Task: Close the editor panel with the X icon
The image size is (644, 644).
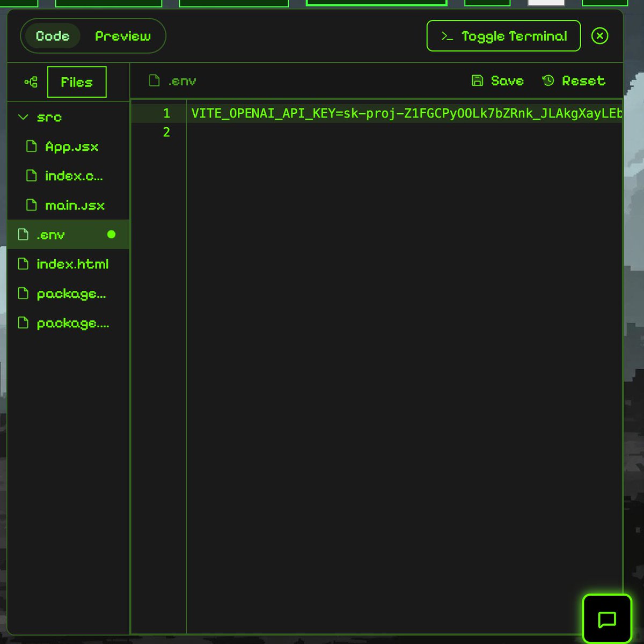Action: click(599, 36)
